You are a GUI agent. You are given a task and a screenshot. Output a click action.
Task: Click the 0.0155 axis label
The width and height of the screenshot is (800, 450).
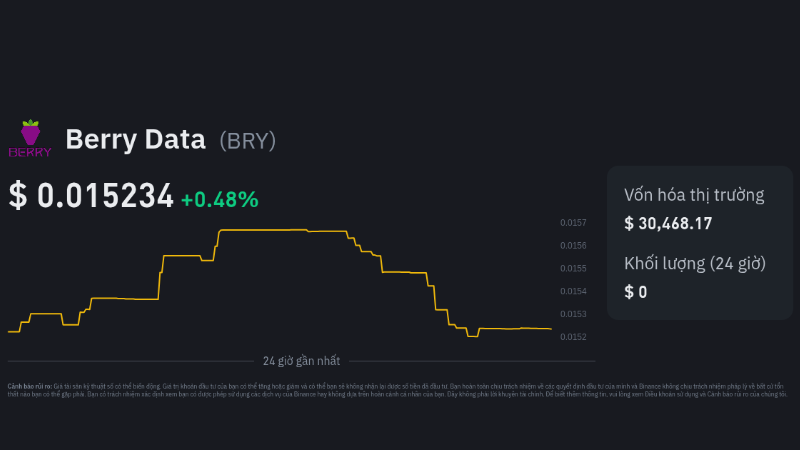point(573,268)
